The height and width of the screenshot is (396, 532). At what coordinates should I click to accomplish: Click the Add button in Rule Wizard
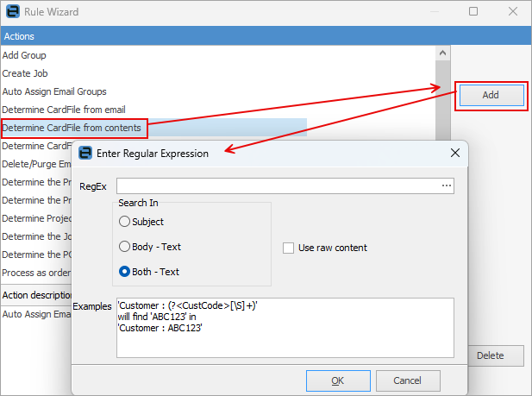click(x=491, y=95)
